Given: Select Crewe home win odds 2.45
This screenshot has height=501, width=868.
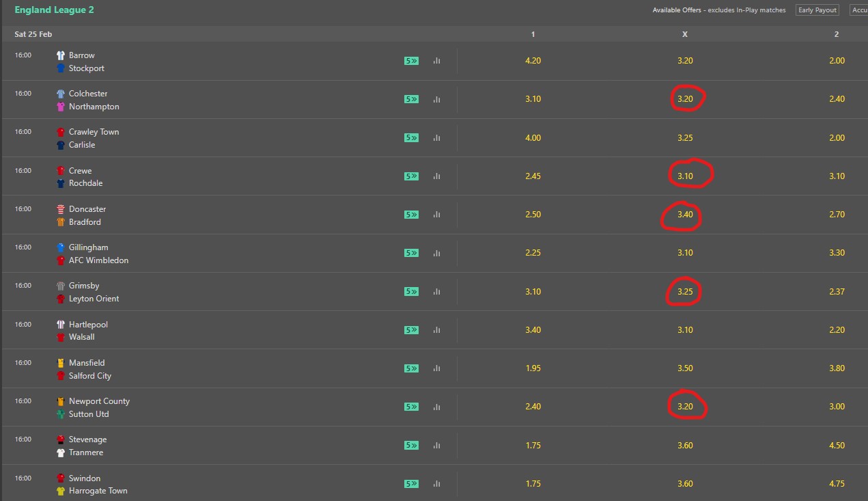Looking at the screenshot, I should (533, 176).
